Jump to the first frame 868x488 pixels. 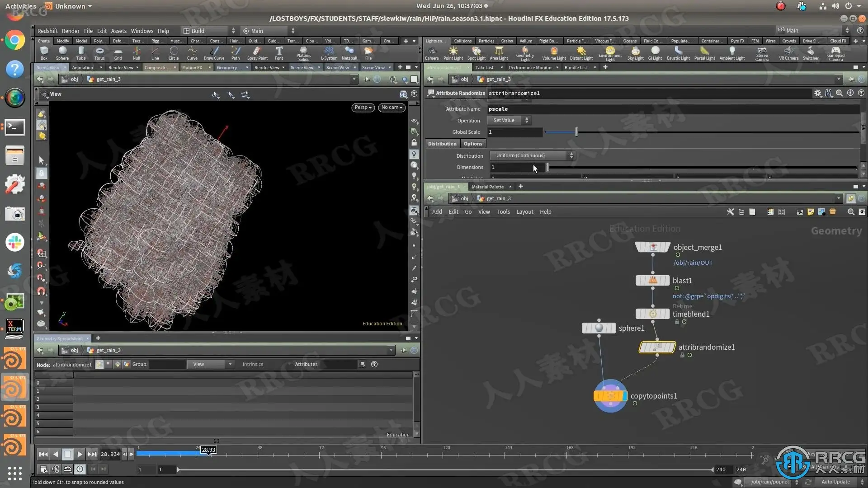tap(43, 454)
